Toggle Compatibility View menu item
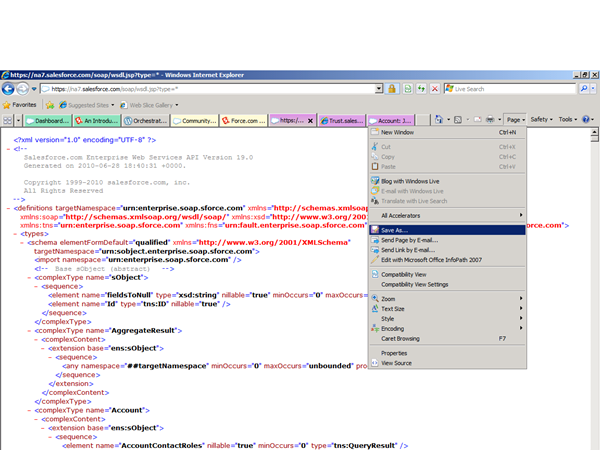 [x=447, y=274]
